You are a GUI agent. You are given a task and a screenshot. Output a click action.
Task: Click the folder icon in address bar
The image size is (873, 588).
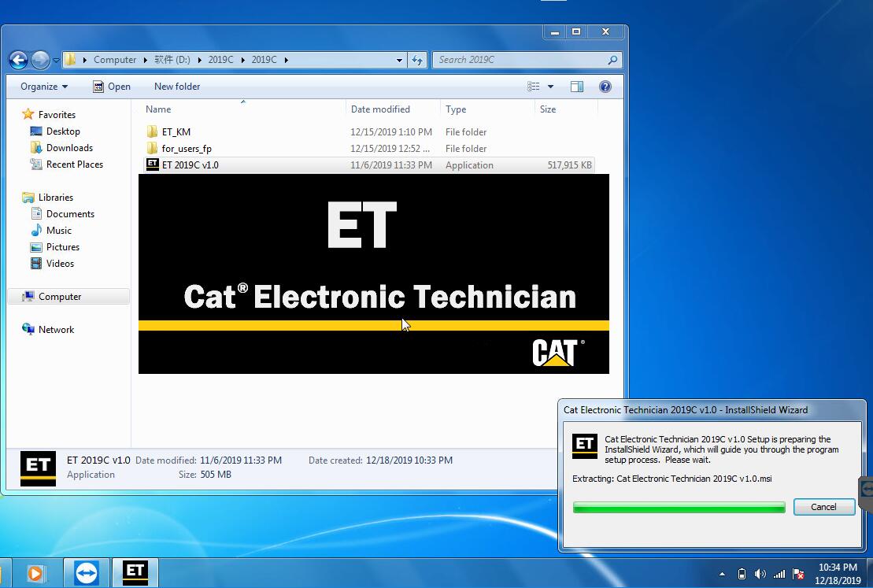click(x=70, y=60)
